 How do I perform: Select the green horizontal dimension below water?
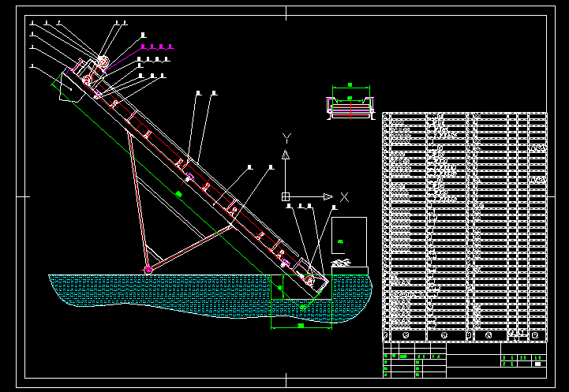tap(301, 325)
